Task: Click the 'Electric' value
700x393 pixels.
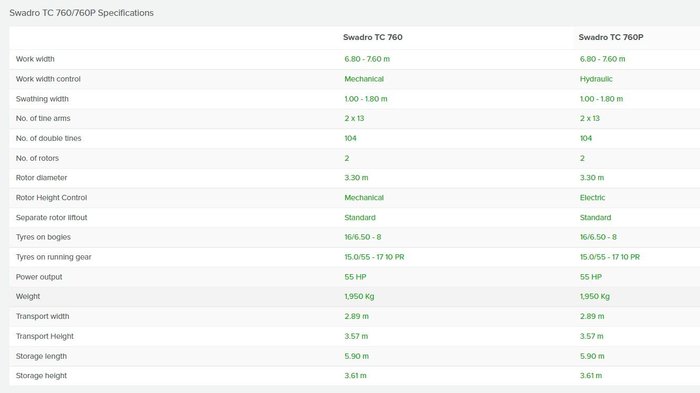Action: (x=592, y=198)
